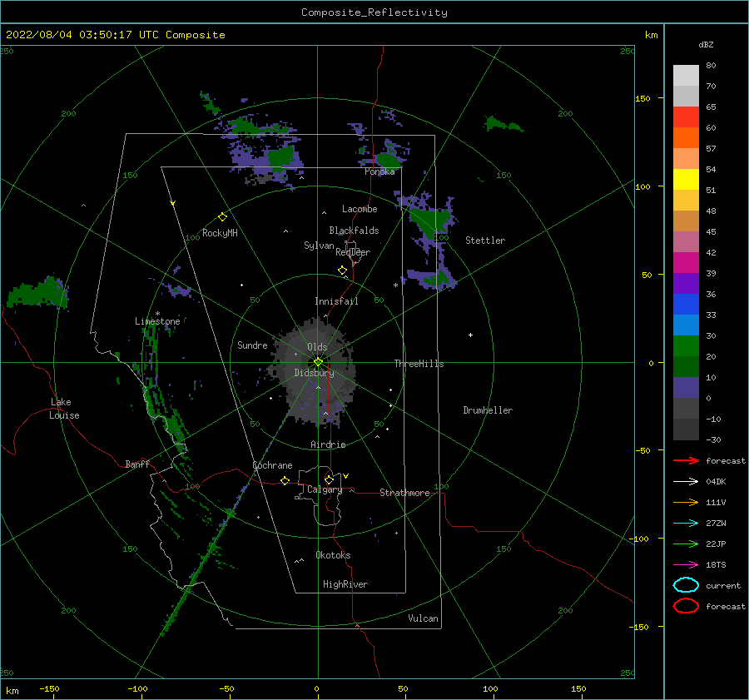Image resolution: width=749 pixels, height=700 pixels.
Task: Click the Didsbury label
Action: 314,373
